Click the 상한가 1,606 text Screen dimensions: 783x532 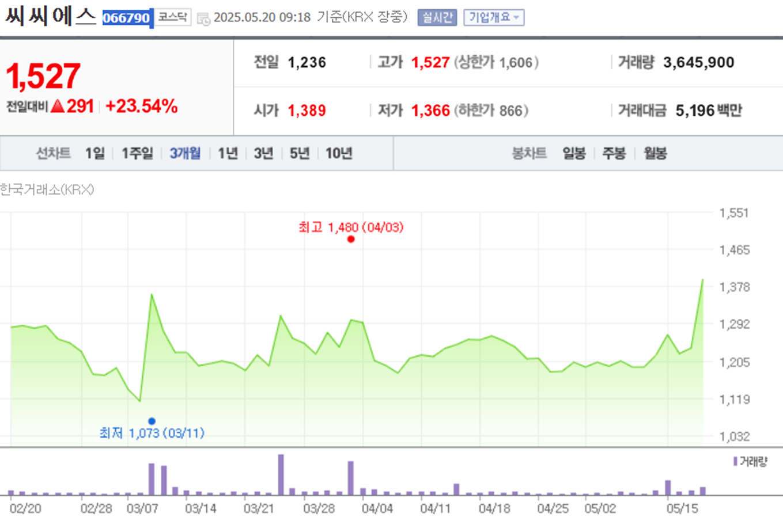(x=497, y=62)
